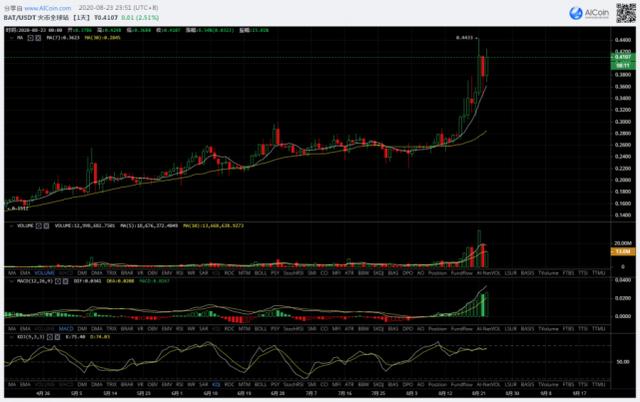Close the MACD panel via its X icon
The width and height of the screenshot is (640, 402).
click(65, 281)
